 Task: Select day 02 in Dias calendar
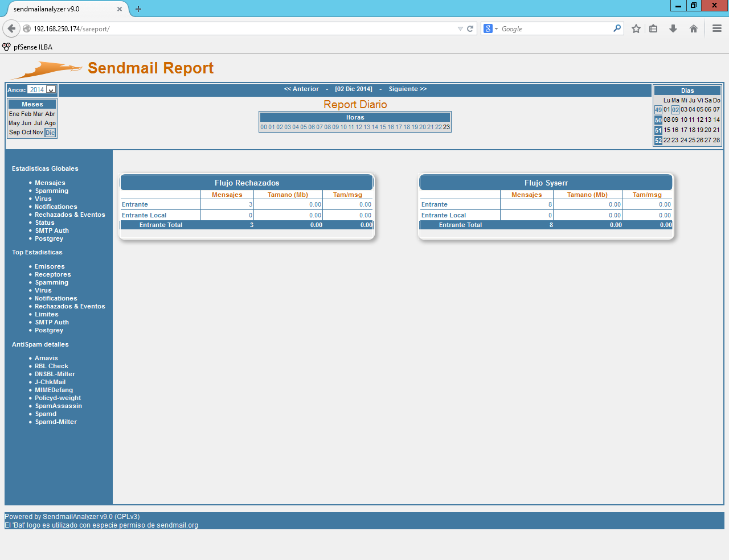coord(675,110)
